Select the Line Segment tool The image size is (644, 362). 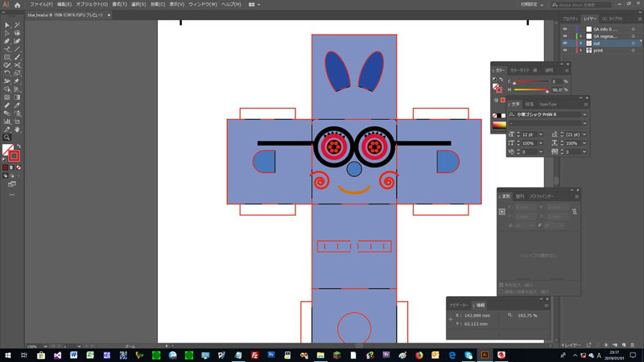coord(17,49)
